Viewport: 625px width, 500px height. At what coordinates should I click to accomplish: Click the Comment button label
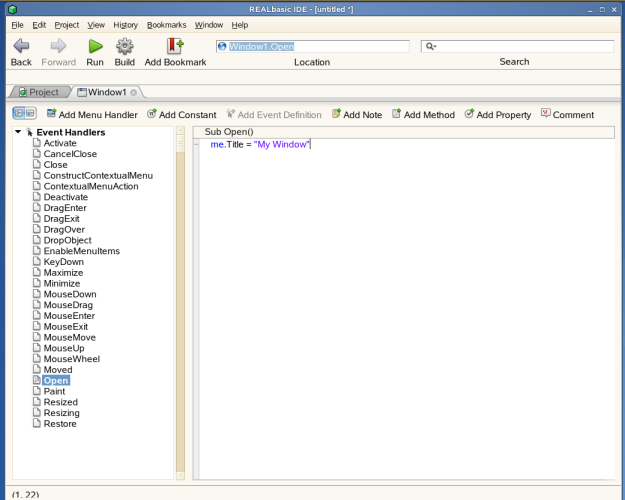(x=573, y=115)
